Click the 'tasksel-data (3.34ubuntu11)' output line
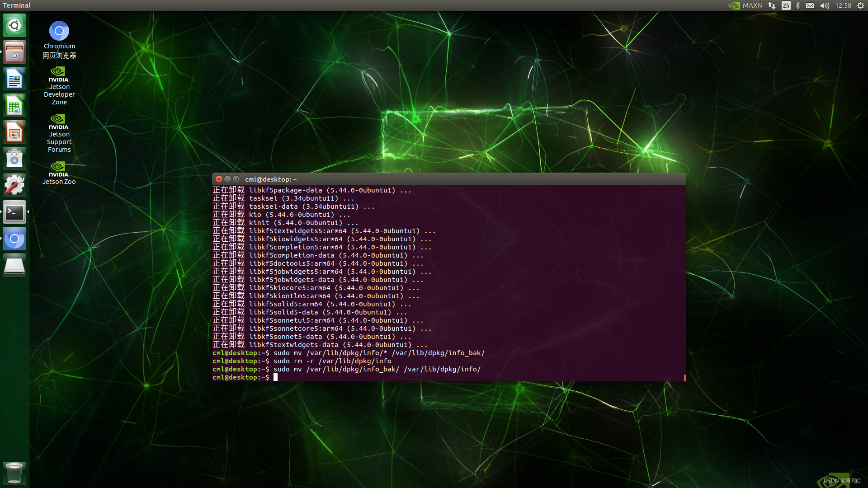This screenshot has width=868, height=488. coord(294,206)
